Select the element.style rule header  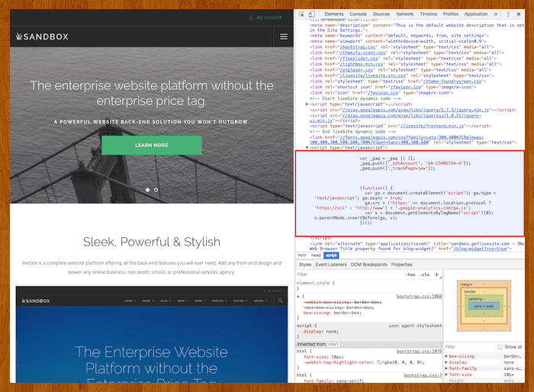(x=316, y=283)
